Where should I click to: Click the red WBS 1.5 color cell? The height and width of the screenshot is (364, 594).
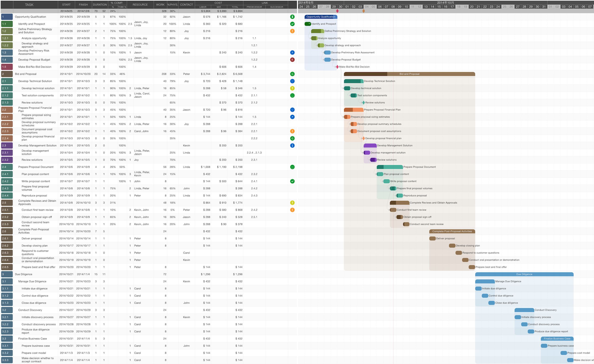click(7, 67)
